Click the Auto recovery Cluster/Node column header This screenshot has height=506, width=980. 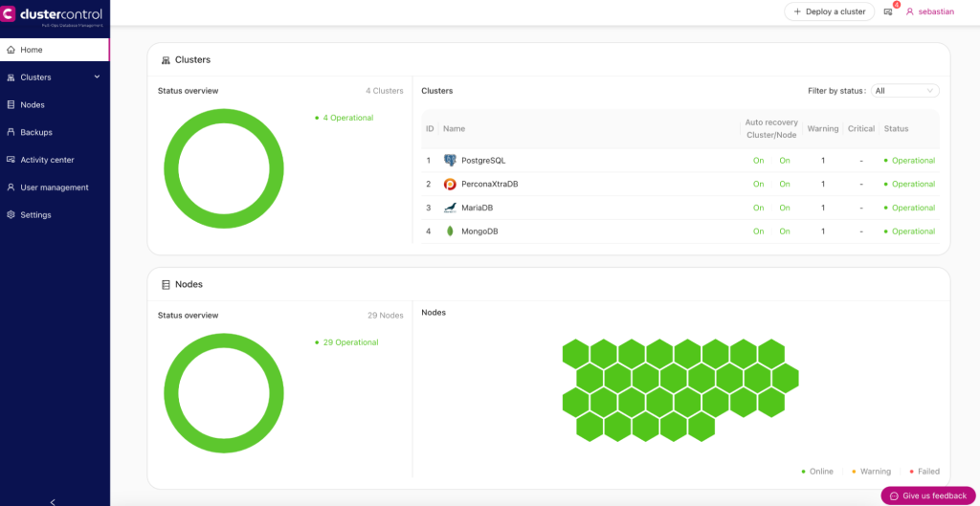(771, 129)
